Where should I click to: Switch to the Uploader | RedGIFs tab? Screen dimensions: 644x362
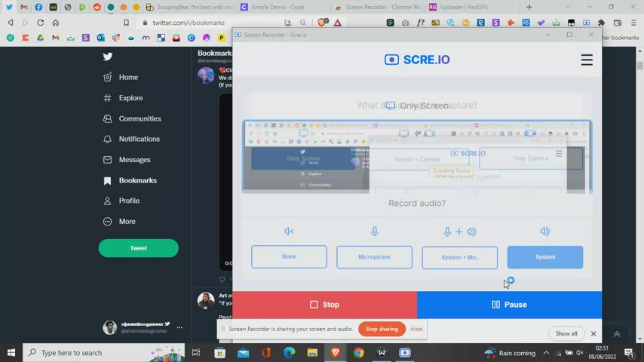[472, 7]
